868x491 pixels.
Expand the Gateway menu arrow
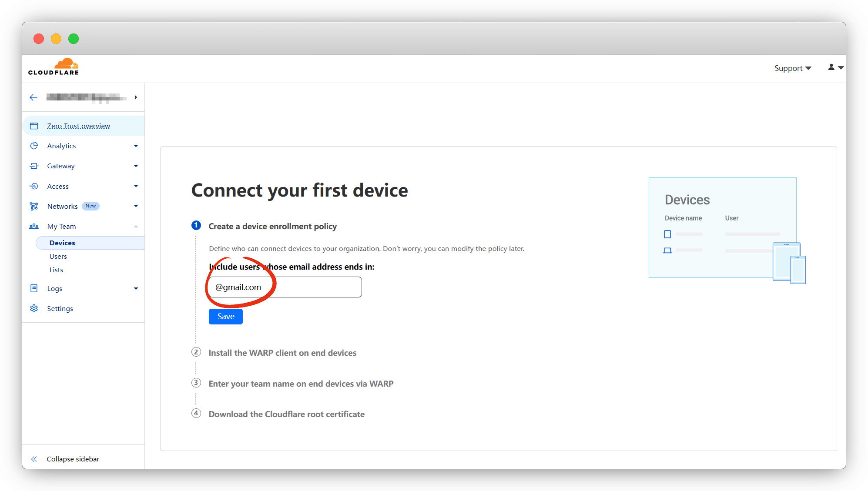[136, 166]
